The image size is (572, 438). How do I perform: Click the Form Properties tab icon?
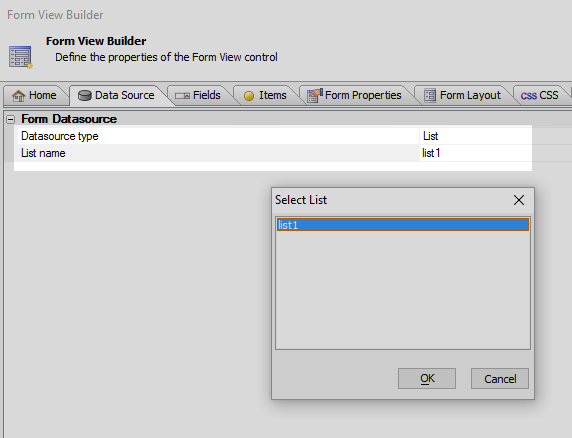click(x=315, y=96)
